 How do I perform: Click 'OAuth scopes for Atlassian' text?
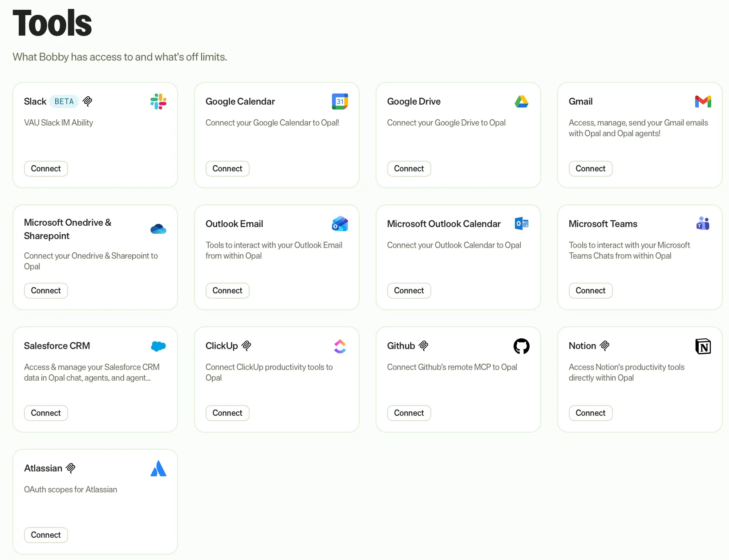70,490
